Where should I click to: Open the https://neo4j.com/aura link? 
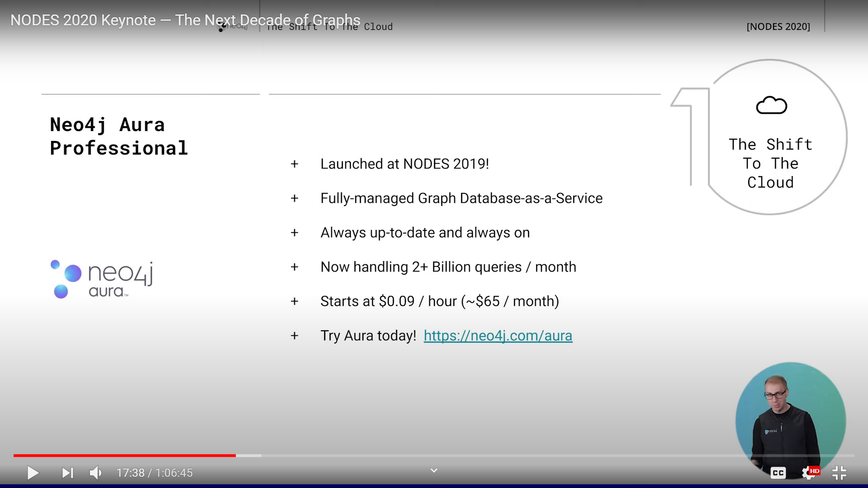click(x=498, y=336)
